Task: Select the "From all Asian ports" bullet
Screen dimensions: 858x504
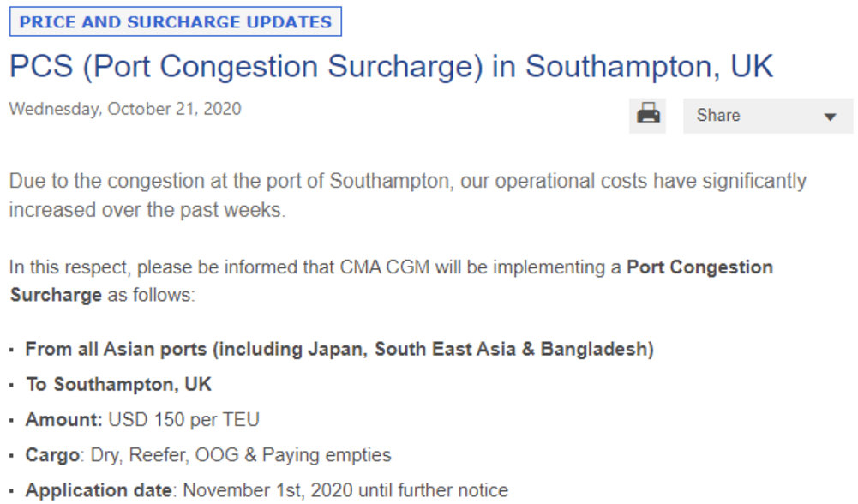Action: pyautogui.click(x=339, y=350)
